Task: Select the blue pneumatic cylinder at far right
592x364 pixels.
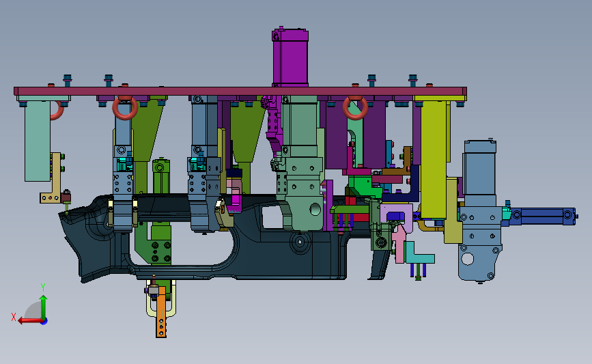Action: pyautogui.click(x=542, y=216)
